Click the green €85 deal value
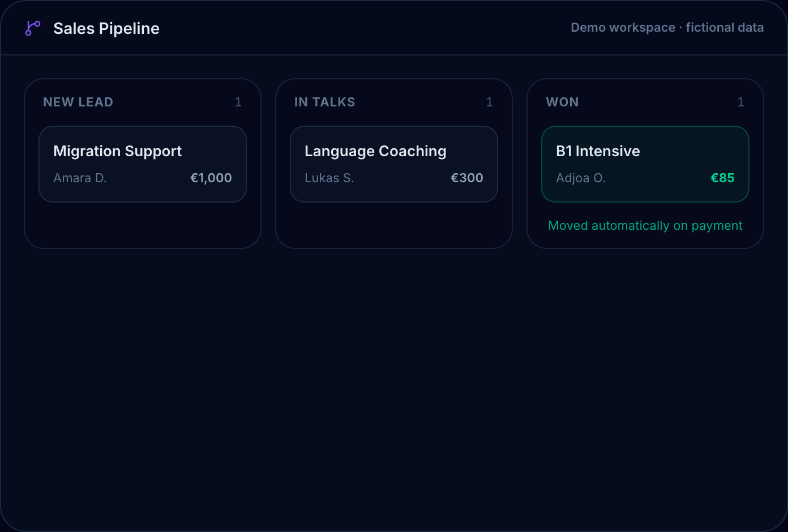The height and width of the screenshot is (532, 788). (x=723, y=178)
